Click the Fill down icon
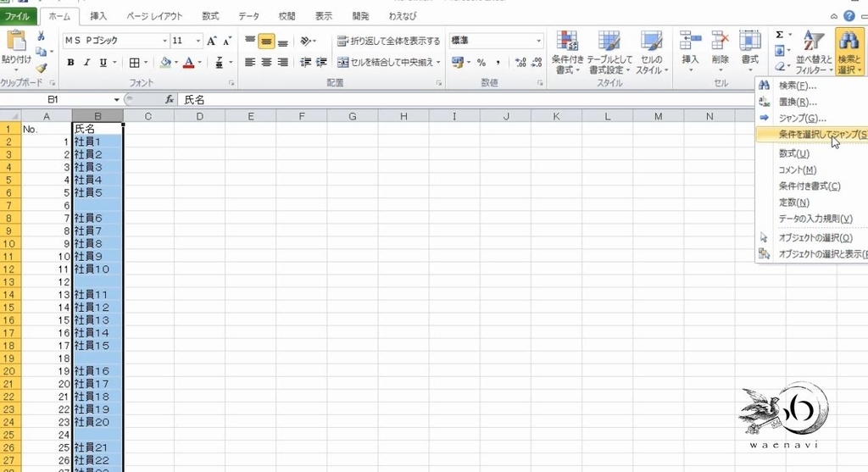Screen dimensions: 868x472 pos(780,51)
